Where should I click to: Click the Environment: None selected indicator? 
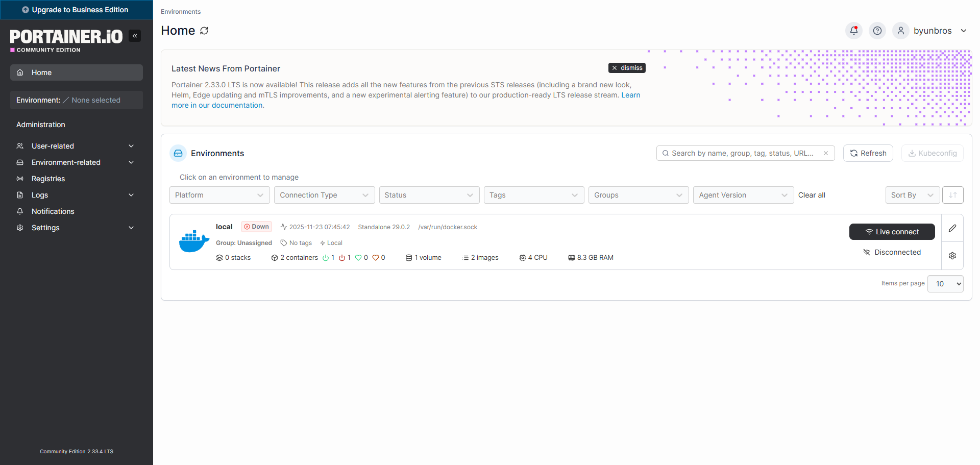coord(77,100)
